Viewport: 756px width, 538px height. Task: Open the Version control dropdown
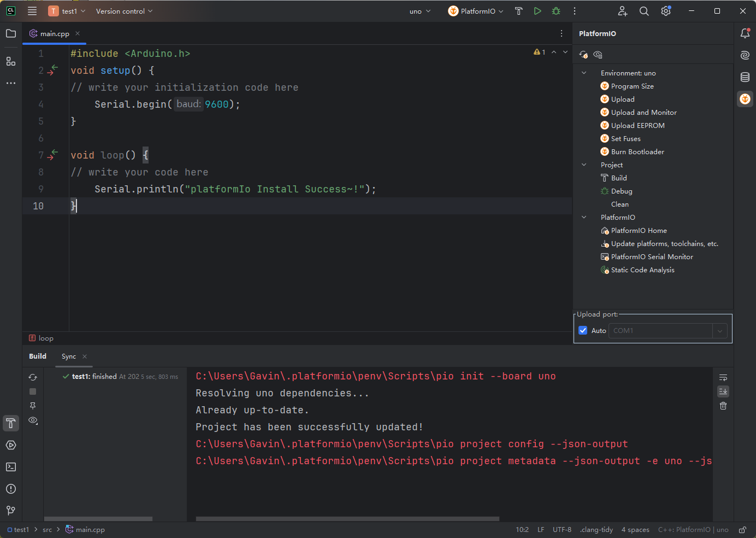coord(124,11)
